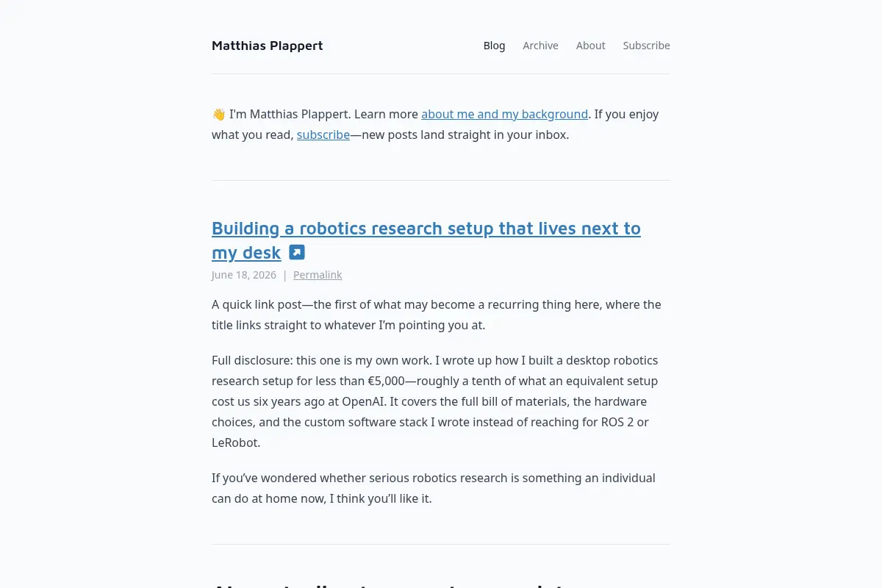
Task: Click the 'LeRobot' word in the post body
Action: coord(234,442)
